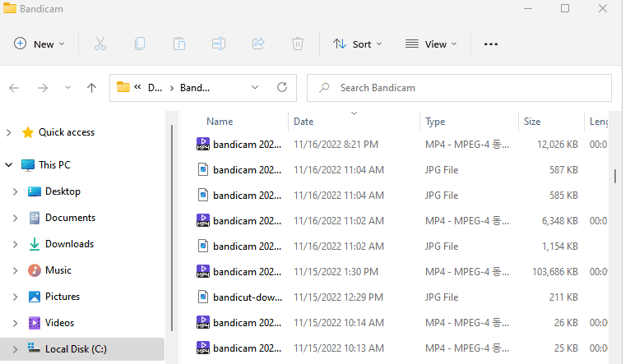Select the 6,348 KB MP4 file icon
630x364 pixels.
(203, 221)
